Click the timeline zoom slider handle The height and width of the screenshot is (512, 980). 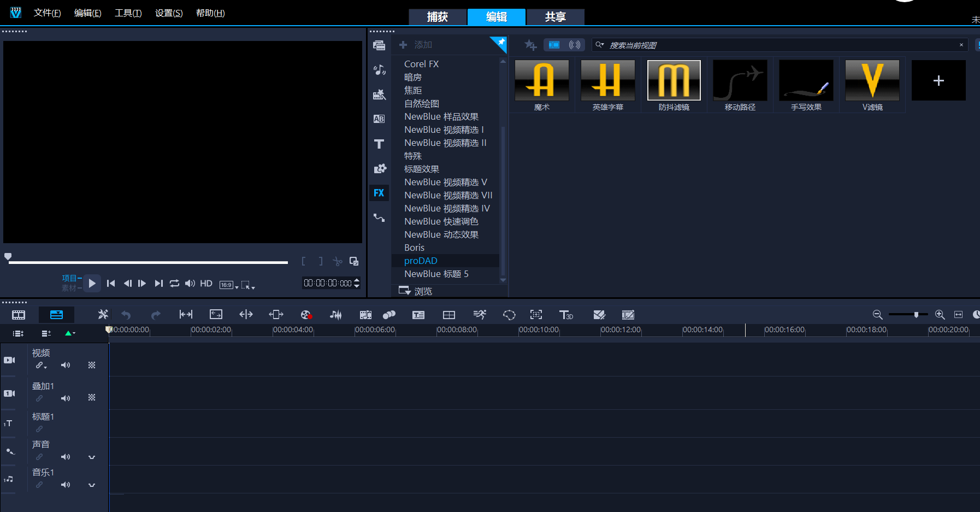pyautogui.click(x=916, y=315)
